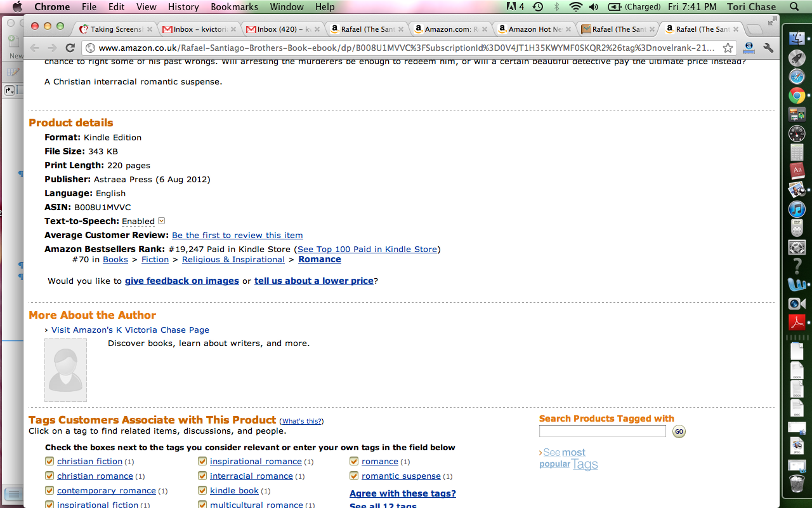Visit Amazon's K Victoria Chase Page
This screenshot has height=508, width=812.
(130, 330)
